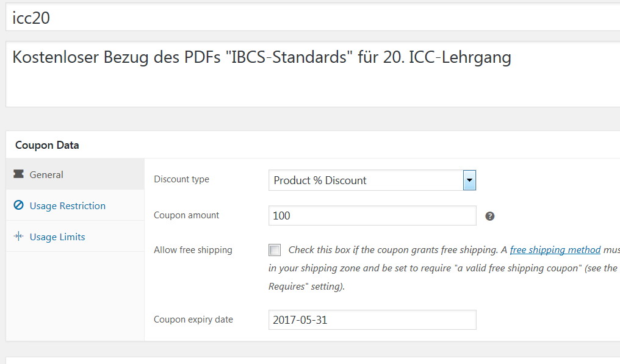Image resolution: width=620 pixels, height=364 pixels.
Task: Click the General tab ticket icon
Action: click(x=18, y=174)
